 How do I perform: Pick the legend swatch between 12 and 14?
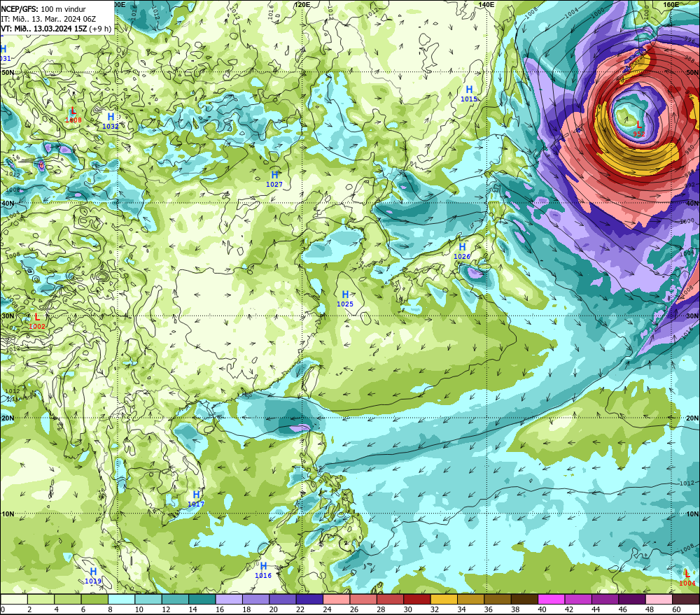coord(176,599)
